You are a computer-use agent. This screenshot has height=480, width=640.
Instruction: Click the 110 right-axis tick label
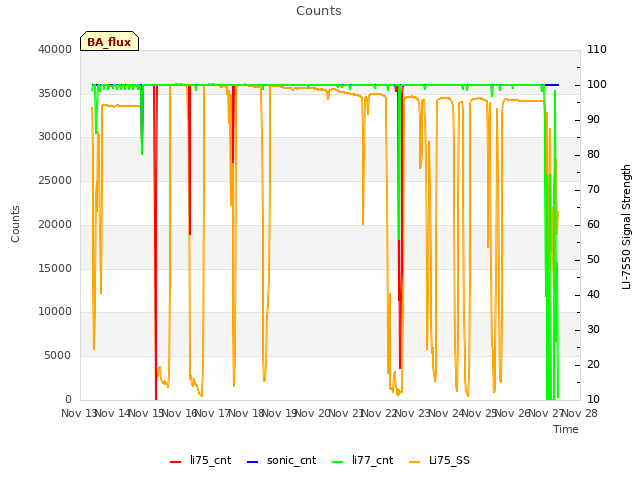[597, 49]
